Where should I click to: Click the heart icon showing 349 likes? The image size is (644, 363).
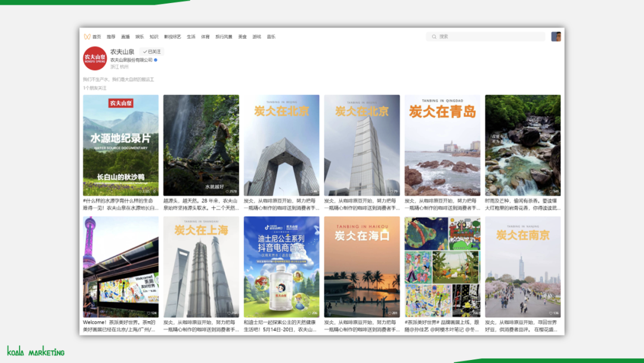click(x=551, y=192)
